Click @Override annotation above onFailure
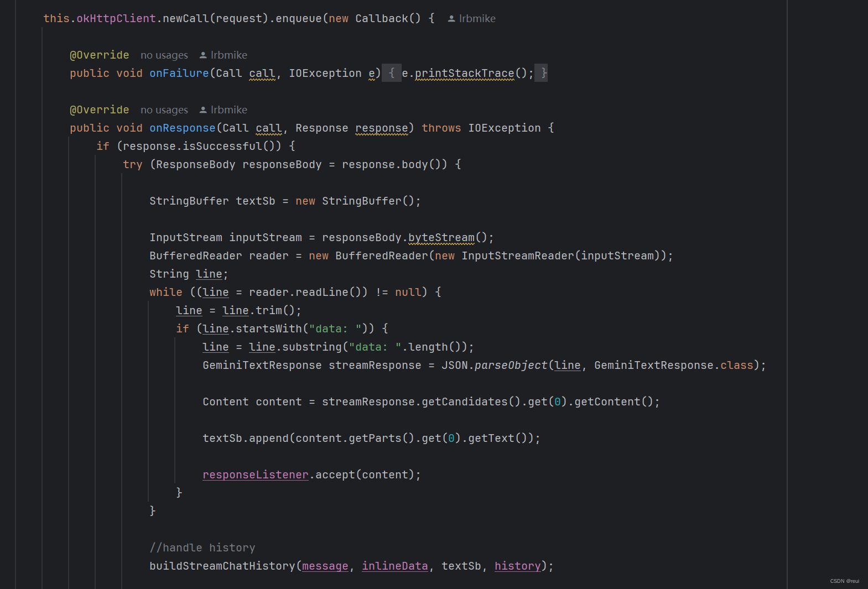The height and width of the screenshot is (589, 868). (100, 55)
